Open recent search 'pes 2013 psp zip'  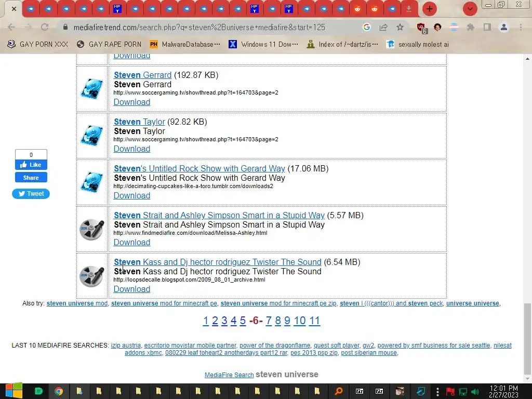(x=314, y=353)
